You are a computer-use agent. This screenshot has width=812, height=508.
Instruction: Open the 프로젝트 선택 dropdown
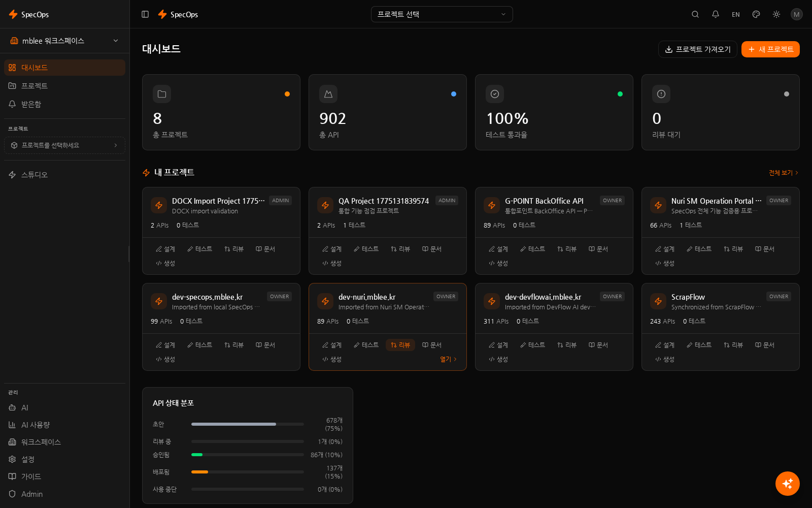(x=442, y=14)
